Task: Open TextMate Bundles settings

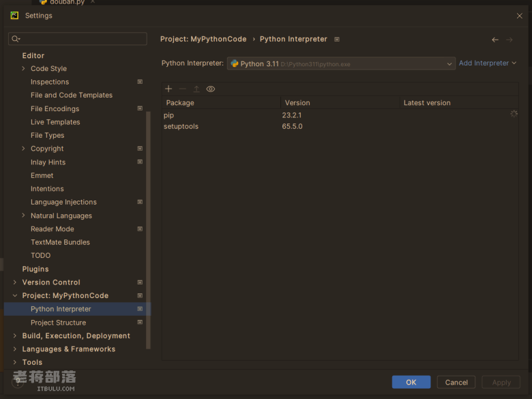Action: 61,242
